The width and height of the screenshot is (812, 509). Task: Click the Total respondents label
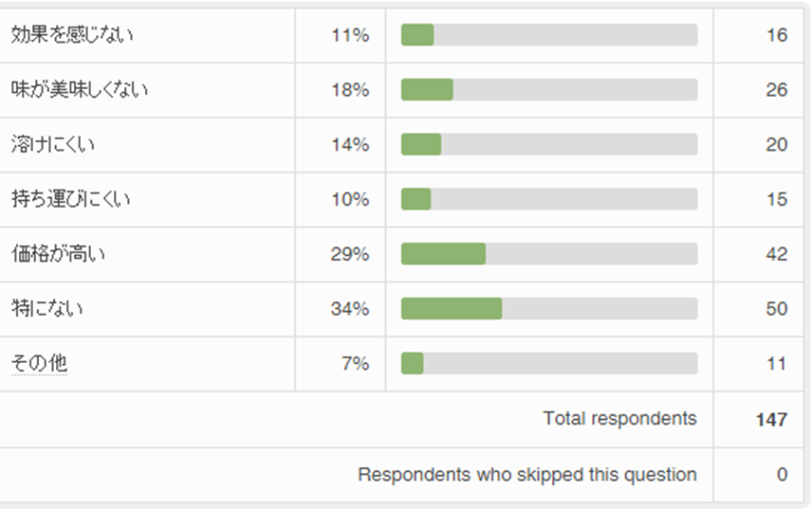point(619,418)
